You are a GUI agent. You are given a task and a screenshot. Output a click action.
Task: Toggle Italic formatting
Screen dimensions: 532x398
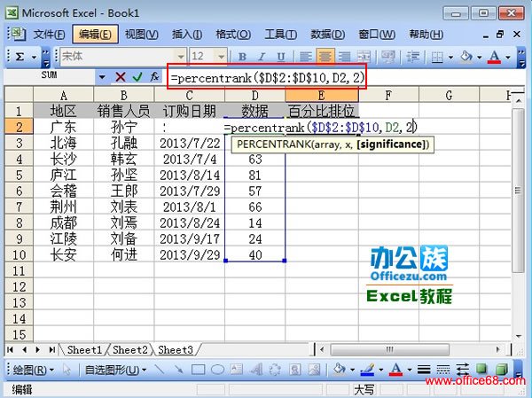[x=262, y=57]
